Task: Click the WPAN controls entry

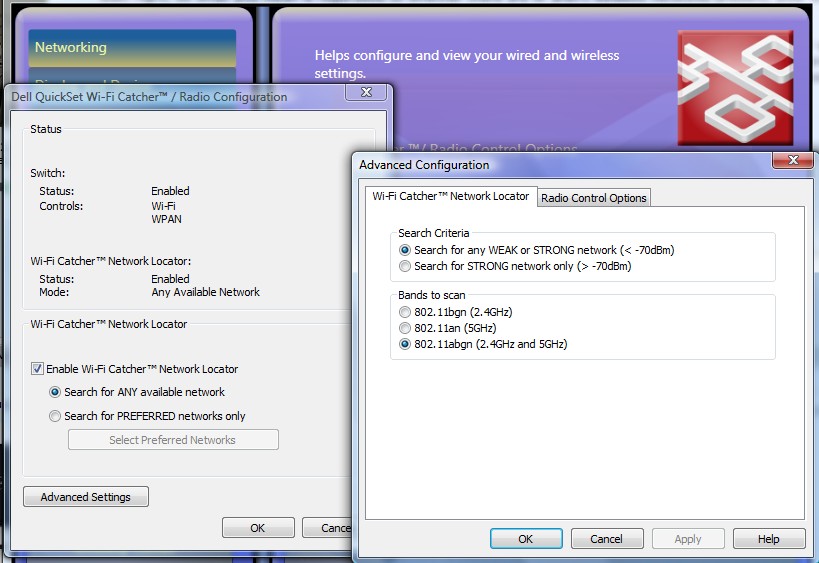Action: 166,219
